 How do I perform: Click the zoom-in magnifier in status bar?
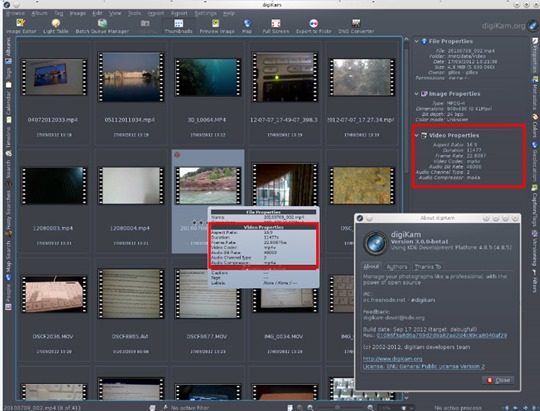[370, 408]
